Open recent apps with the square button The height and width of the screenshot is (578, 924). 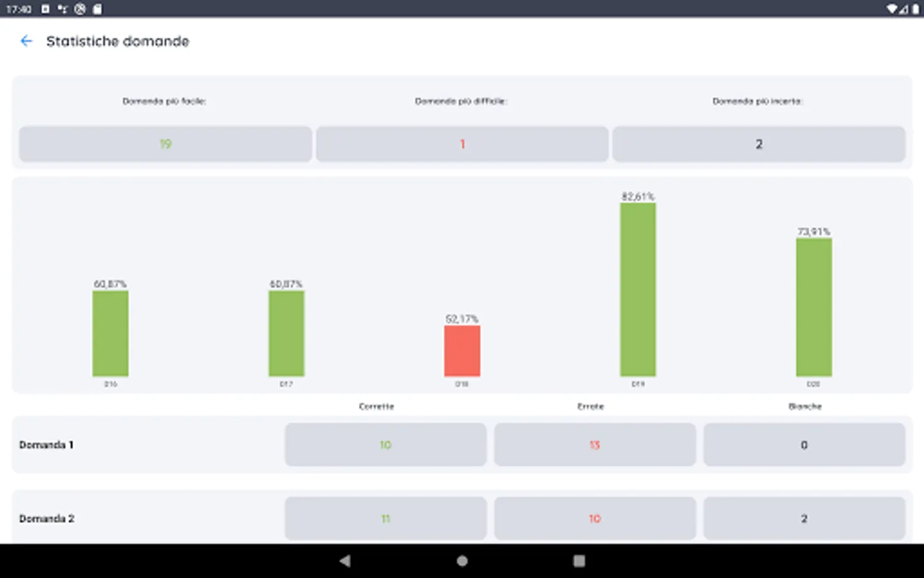point(579,561)
